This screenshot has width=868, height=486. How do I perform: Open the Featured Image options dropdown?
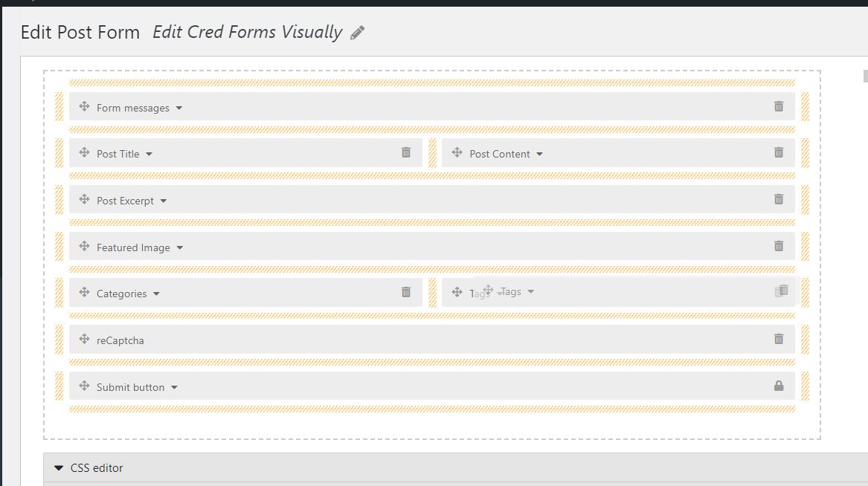(179, 248)
